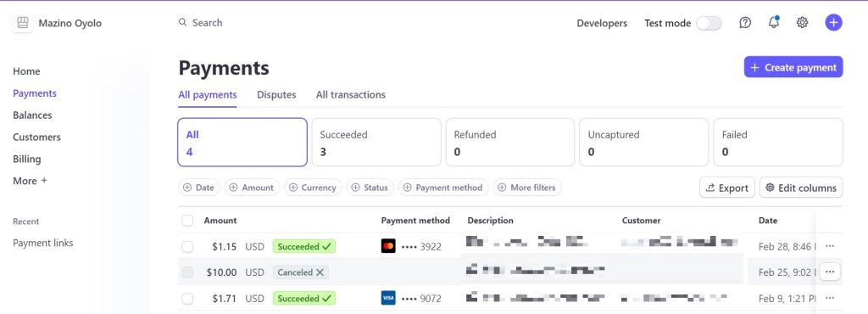The width and height of the screenshot is (868, 314).
Task: Select the Uncaptured 0 status card
Action: [x=644, y=143]
